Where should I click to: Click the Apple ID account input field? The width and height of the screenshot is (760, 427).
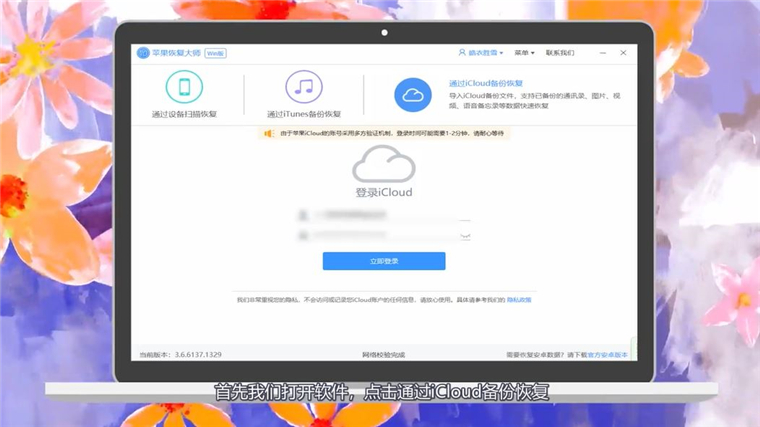coord(384,215)
